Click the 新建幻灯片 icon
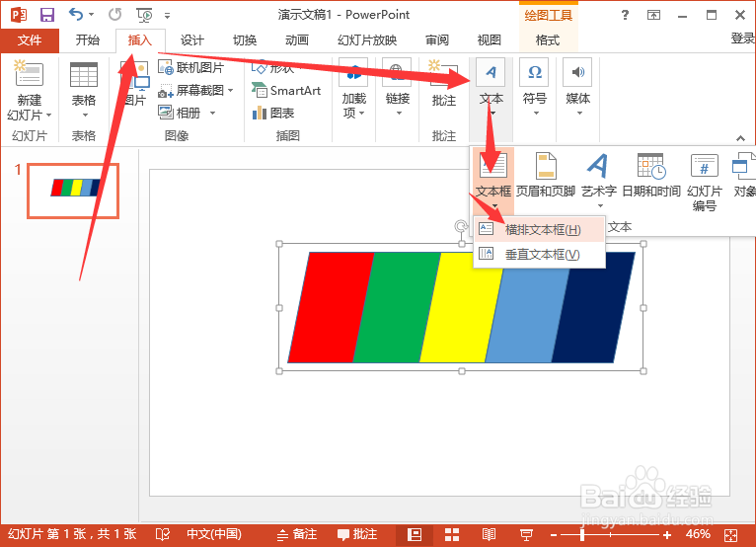This screenshot has height=547, width=756. [29, 74]
